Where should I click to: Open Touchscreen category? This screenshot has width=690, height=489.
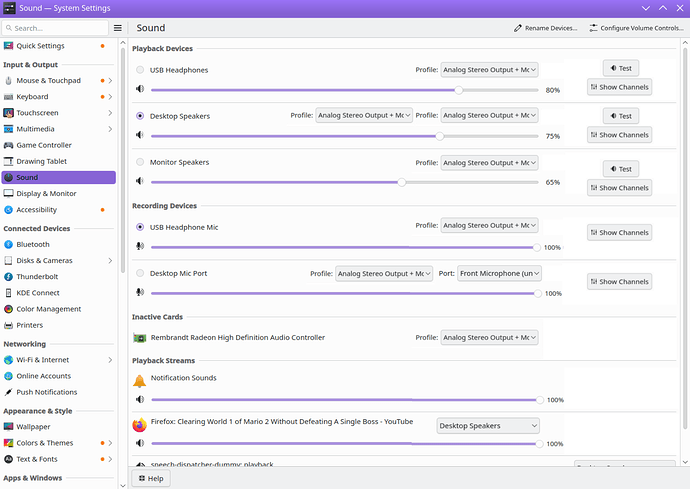coord(58,113)
